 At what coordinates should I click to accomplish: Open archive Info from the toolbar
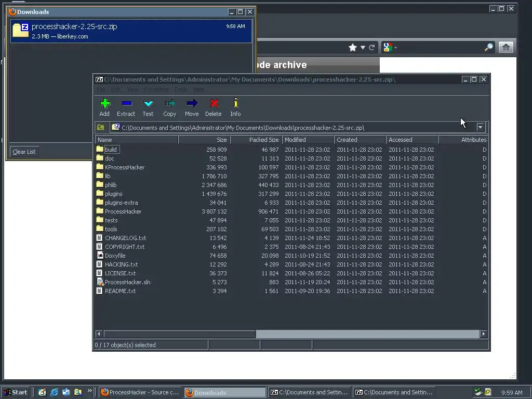tap(235, 103)
